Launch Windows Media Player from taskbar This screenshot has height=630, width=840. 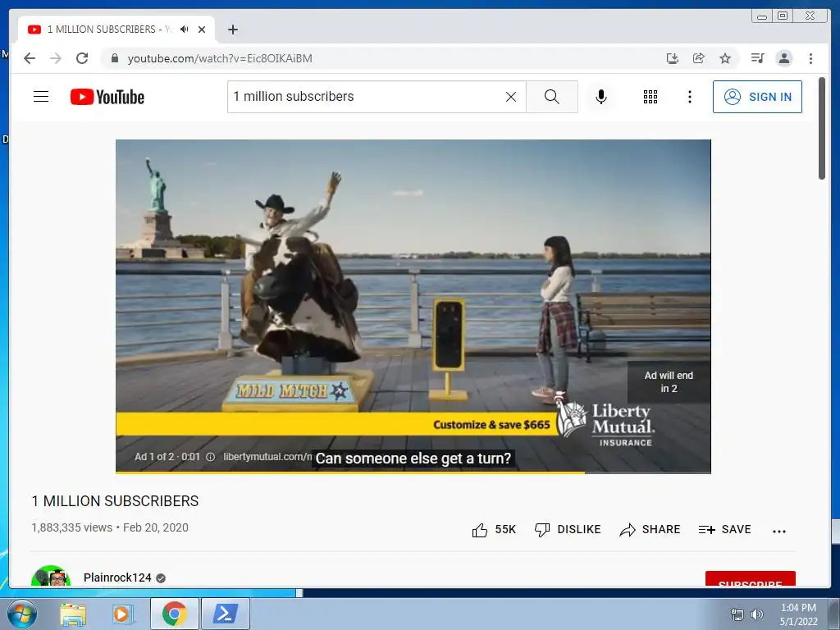pyautogui.click(x=121, y=614)
